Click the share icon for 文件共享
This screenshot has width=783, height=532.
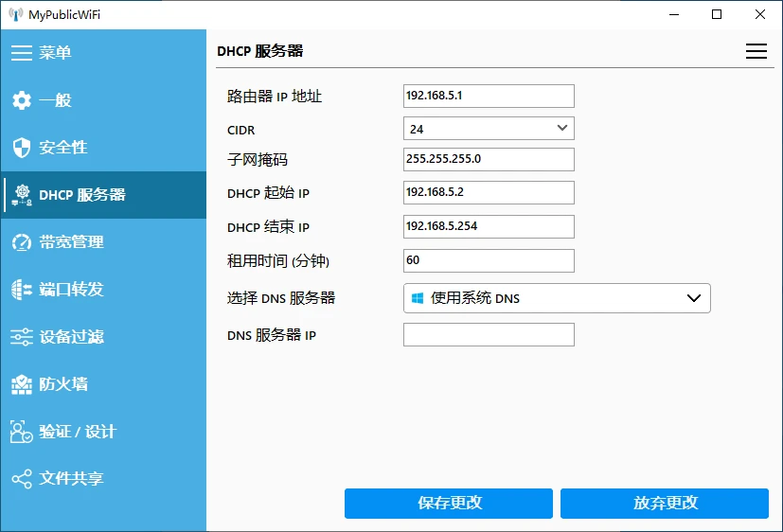(x=22, y=479)
